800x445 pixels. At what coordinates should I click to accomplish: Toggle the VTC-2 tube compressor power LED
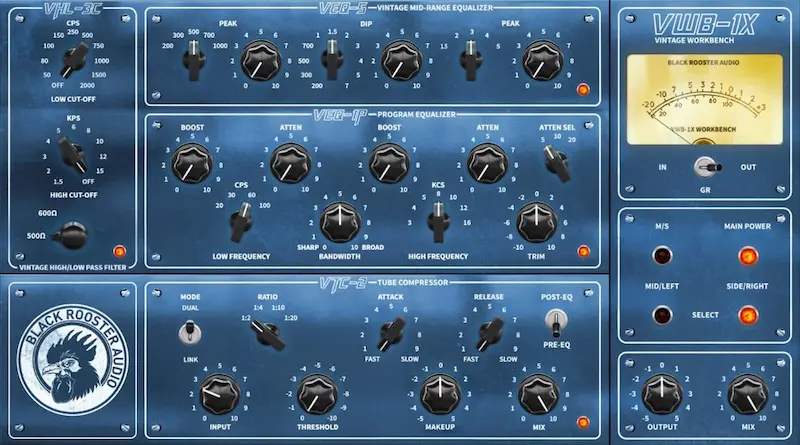[x=584, y=422]
